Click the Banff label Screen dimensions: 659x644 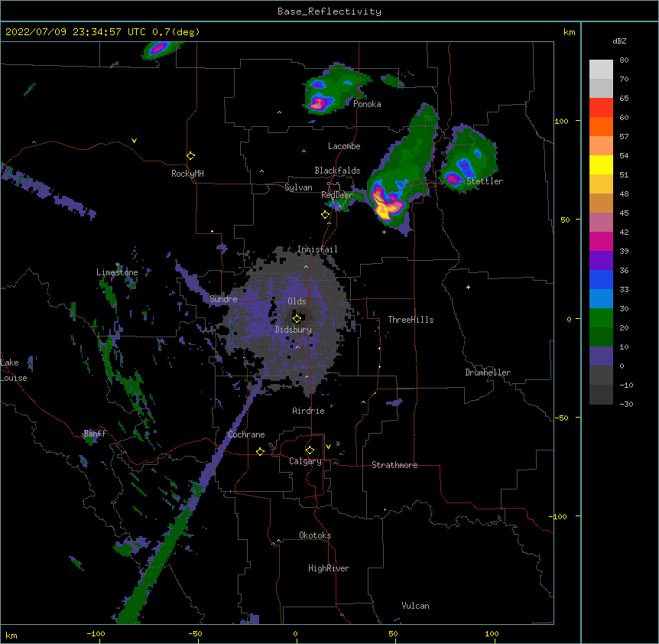coord(95,434)
